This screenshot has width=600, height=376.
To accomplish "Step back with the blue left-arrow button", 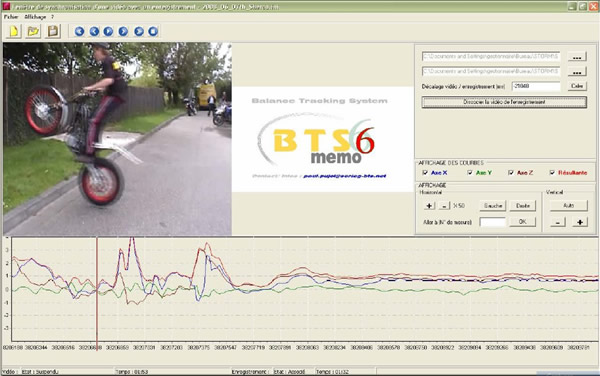I will coord(94,31).
